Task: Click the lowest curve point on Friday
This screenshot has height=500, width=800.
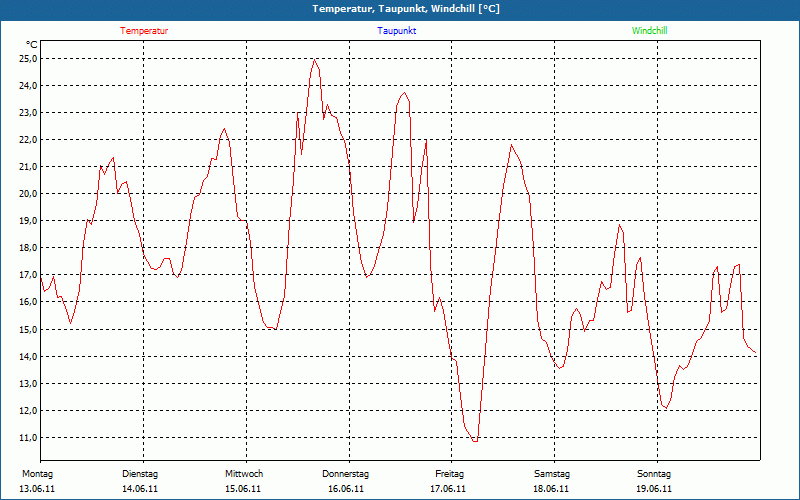Action: pos(475,441)
